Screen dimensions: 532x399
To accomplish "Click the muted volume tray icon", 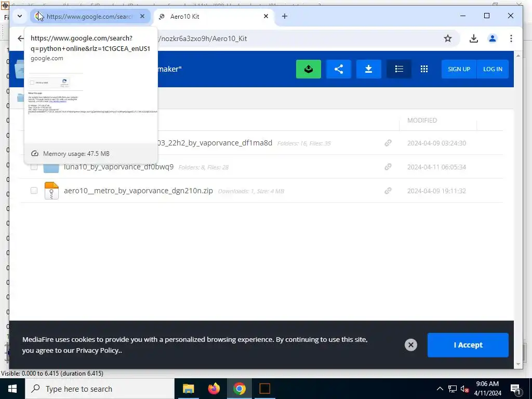I will 465,389.
